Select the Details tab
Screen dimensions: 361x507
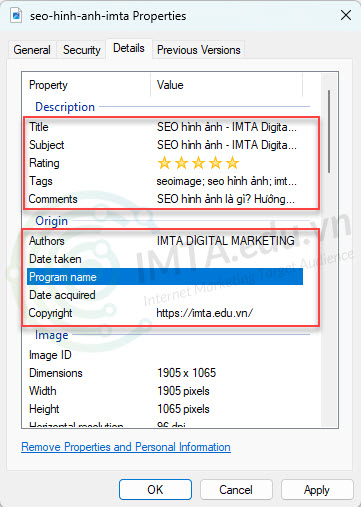(129, 48)
